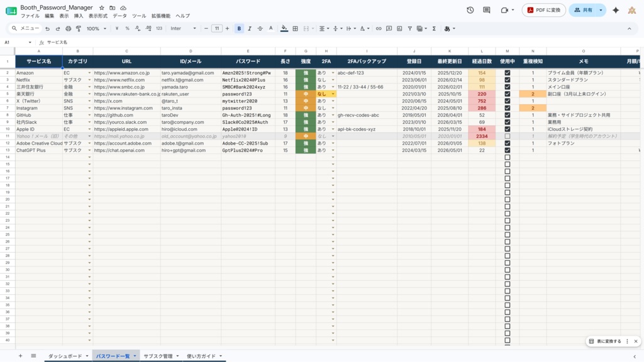Open fill color picker

pyautogui.click(x=284, y=29)
